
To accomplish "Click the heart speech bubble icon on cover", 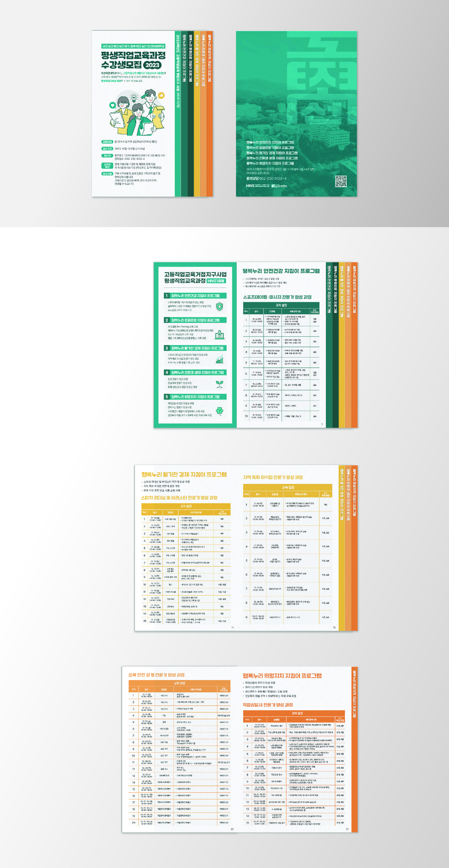I will [x=112, y=105].
